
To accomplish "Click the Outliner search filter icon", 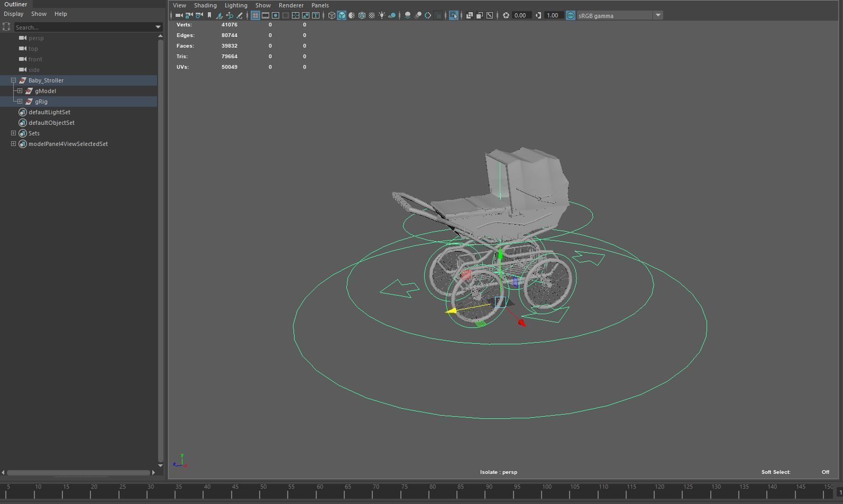I will 6,26.
